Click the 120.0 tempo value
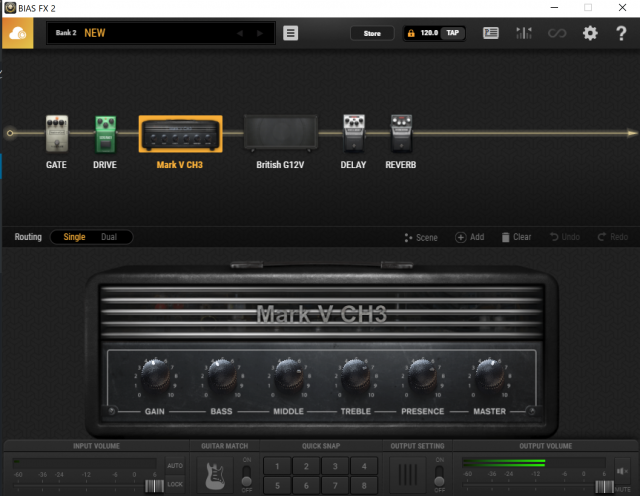This screenshot has width=640, height=496. pyautogui.click(x=429, y=33)
